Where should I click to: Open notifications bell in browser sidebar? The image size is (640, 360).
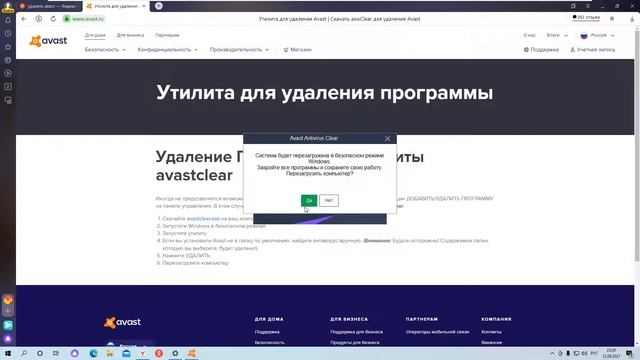click(x=8, y=20)
